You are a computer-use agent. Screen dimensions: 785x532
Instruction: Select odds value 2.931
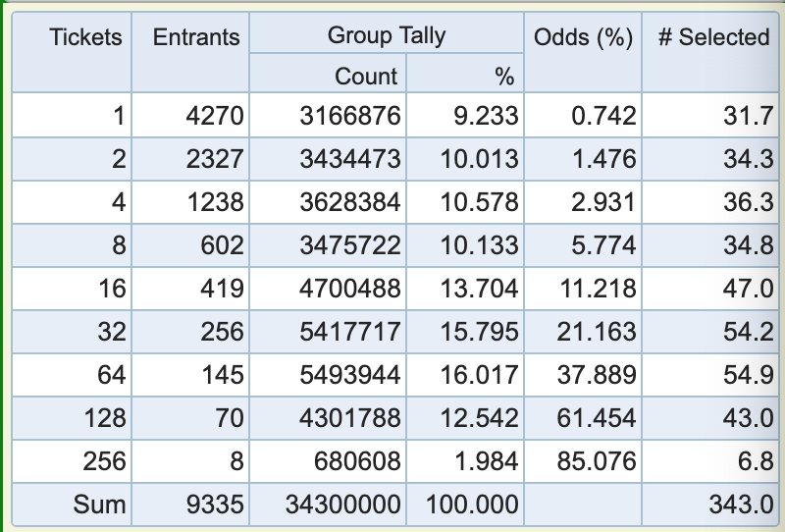603,202
